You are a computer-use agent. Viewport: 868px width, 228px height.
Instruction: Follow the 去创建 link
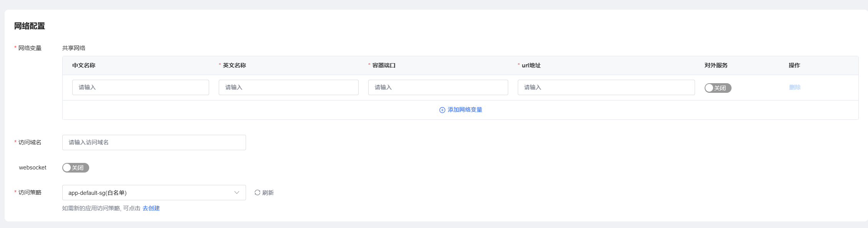[x=151, y=208]
